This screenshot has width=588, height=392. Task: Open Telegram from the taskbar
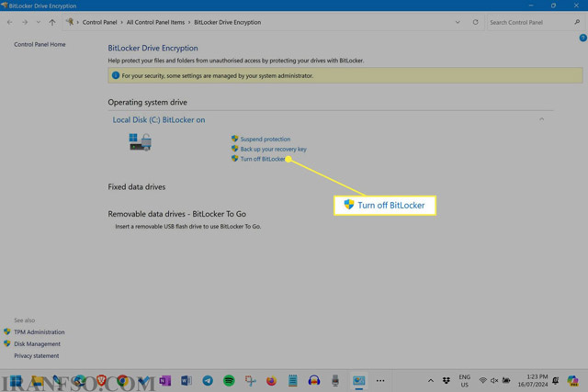click(208, 381)
